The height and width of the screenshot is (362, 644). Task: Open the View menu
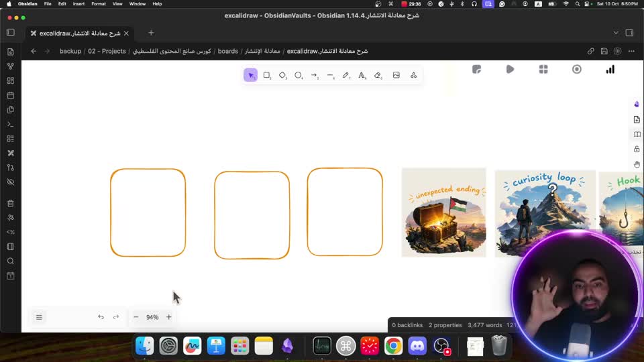click(x=117, y=4)
